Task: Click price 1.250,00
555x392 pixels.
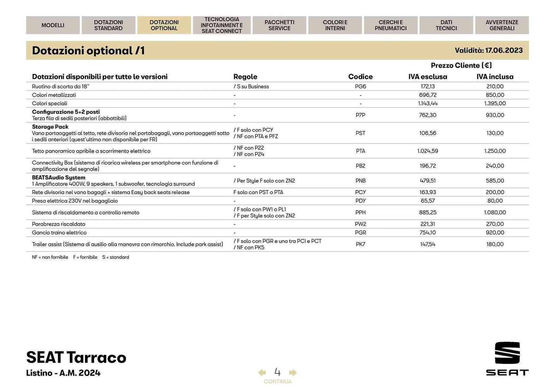Action: point(495,151)
